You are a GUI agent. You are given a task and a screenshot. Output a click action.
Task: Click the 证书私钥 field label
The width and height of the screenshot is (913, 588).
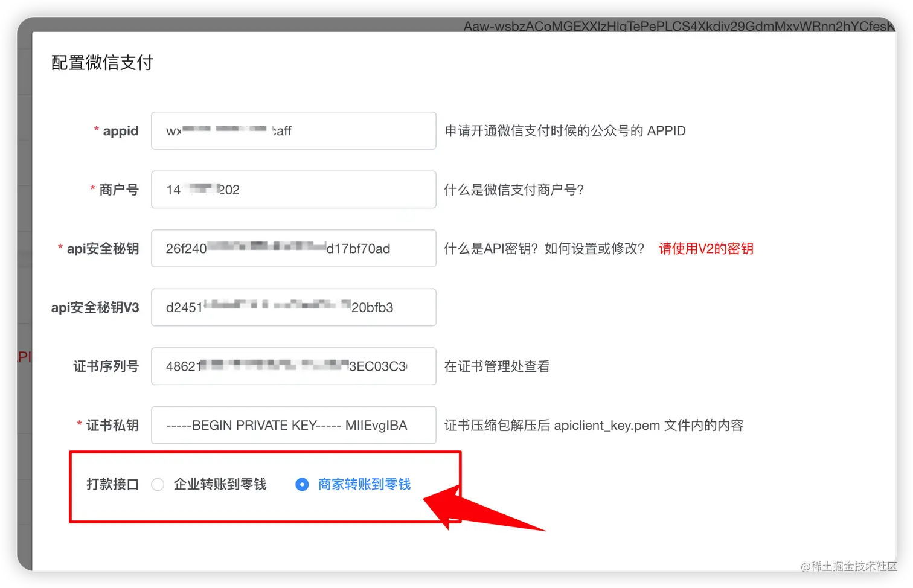click(x=112, y=425)
